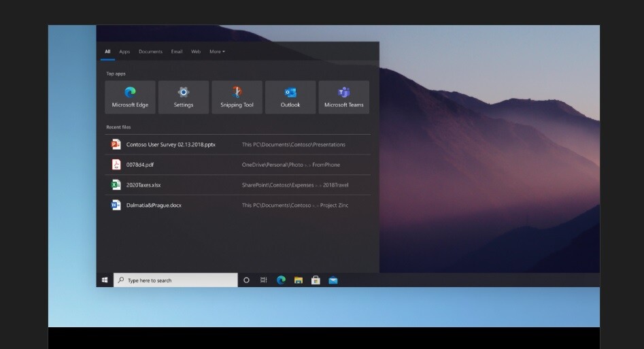The height and width of the screenshot is (349, 644).
Task: Select the Email search tab
Action: pos(177,52)
